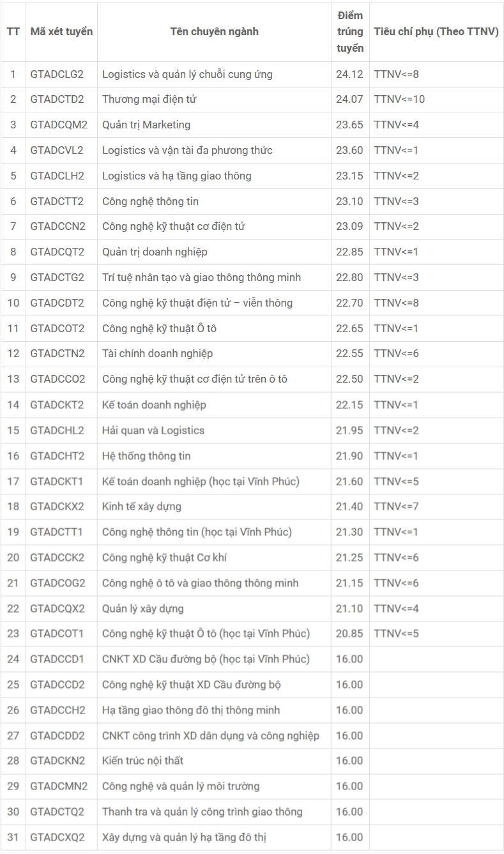Click 'Trí tuệ nhân tạo và giao thông thông minh'
504x854 pixels.
[x=201, y=278]
